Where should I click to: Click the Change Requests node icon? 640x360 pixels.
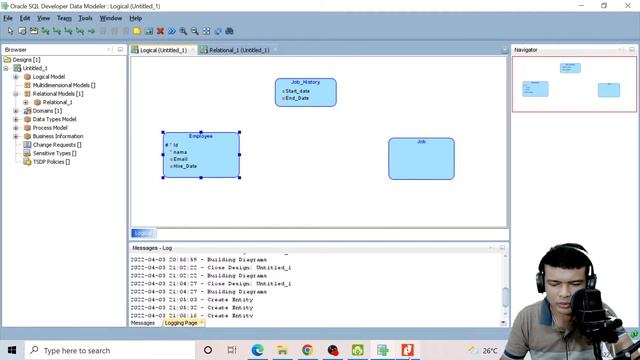pyautogui.click(x=27, y=144)
